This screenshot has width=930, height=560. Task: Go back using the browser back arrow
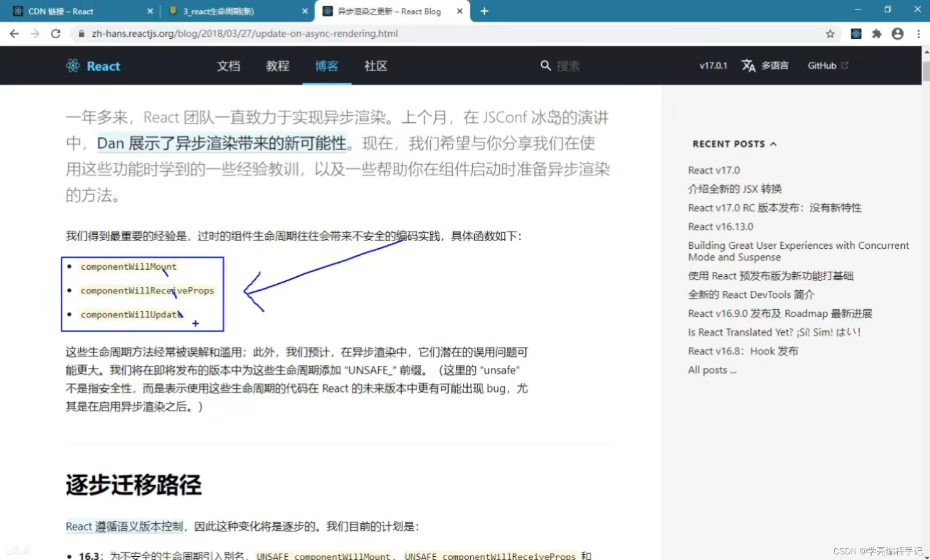point(14,34)
